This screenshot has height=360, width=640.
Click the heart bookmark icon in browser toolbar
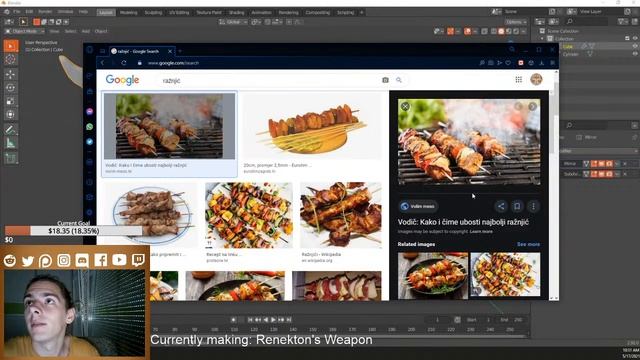point(508,63)
